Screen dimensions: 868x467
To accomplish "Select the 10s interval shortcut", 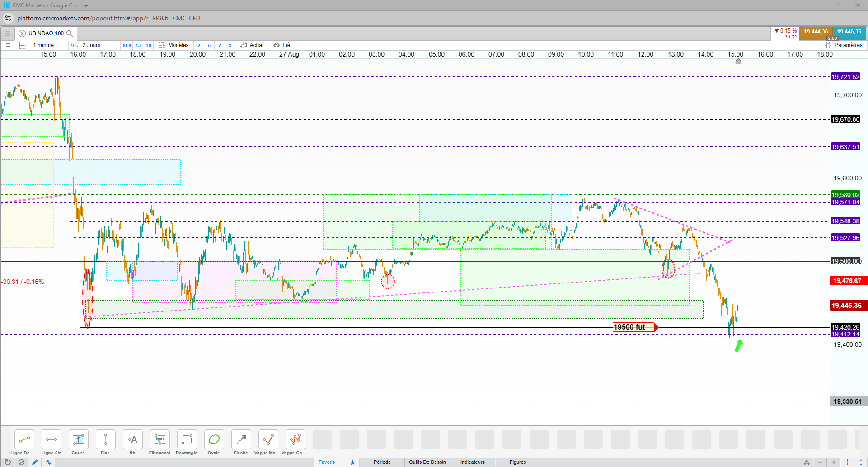I will coord(74,45).
